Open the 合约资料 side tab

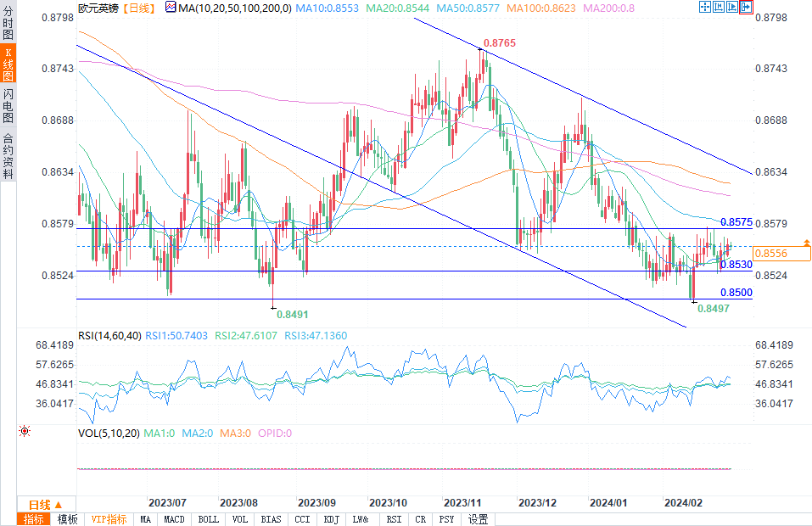[8, 156]
